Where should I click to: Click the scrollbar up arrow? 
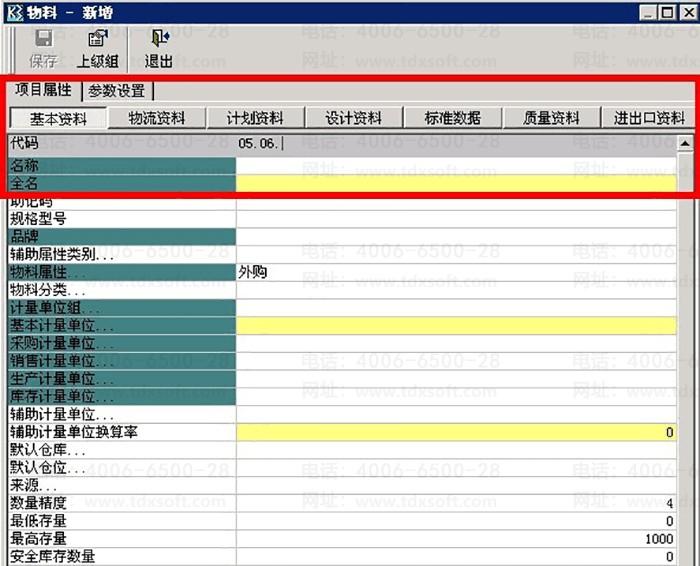[686, 143]
